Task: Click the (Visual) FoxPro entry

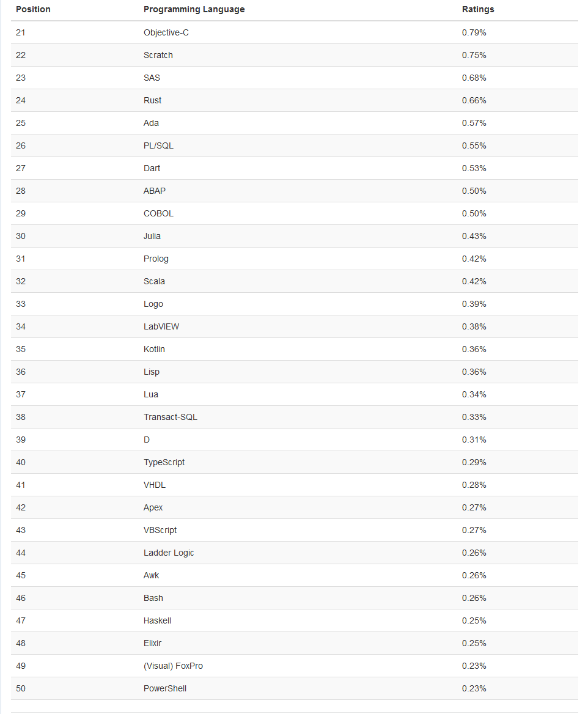Action: (x=173, y=666)
